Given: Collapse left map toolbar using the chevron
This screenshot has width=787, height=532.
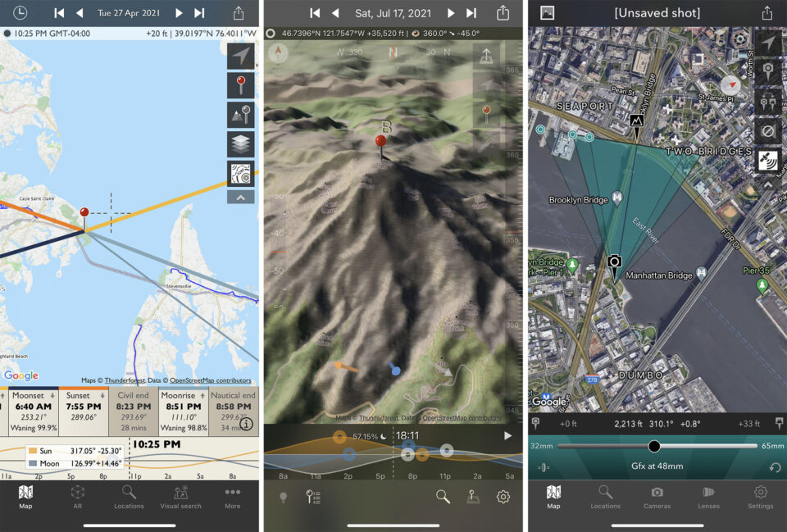Looking at the screenshot, I should click(x=240, y=198).
